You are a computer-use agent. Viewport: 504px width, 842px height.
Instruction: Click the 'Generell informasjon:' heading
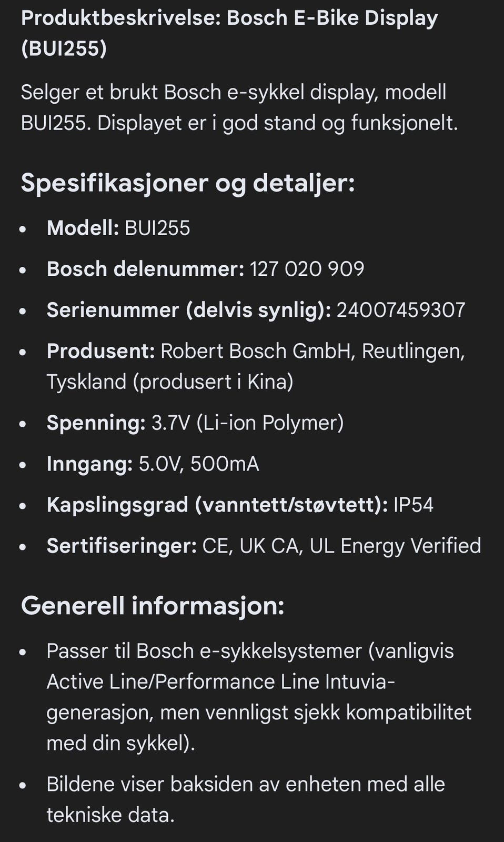point(153,606)
